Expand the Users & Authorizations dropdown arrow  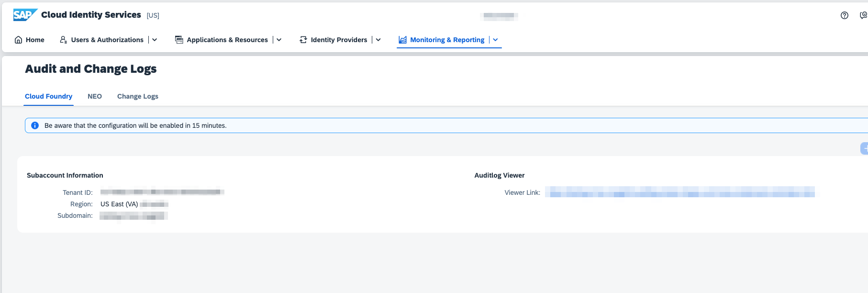point(155,40)
